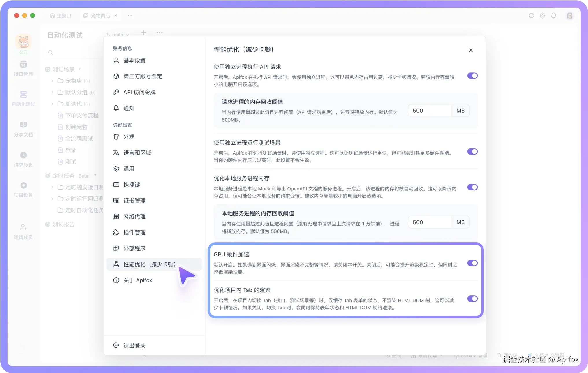Open the main branch dropdown
The height and width of the screenshot is (373, 588).
click(118, 35)
